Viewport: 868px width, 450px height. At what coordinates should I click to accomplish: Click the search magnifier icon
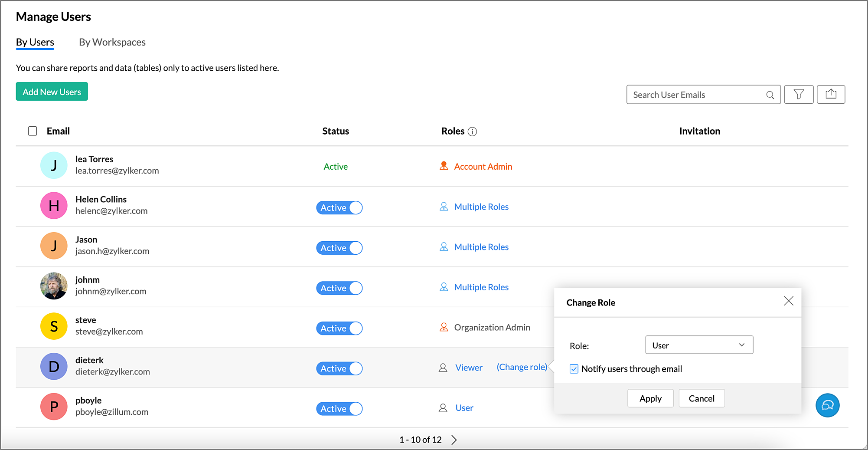click(770, 95)
